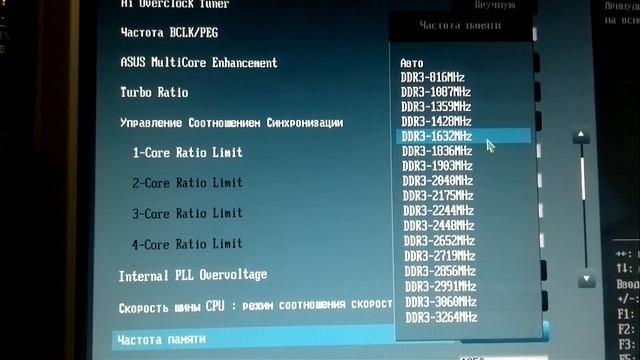Open ASUS MultiCore Enhancement setting

click(199, 62)
